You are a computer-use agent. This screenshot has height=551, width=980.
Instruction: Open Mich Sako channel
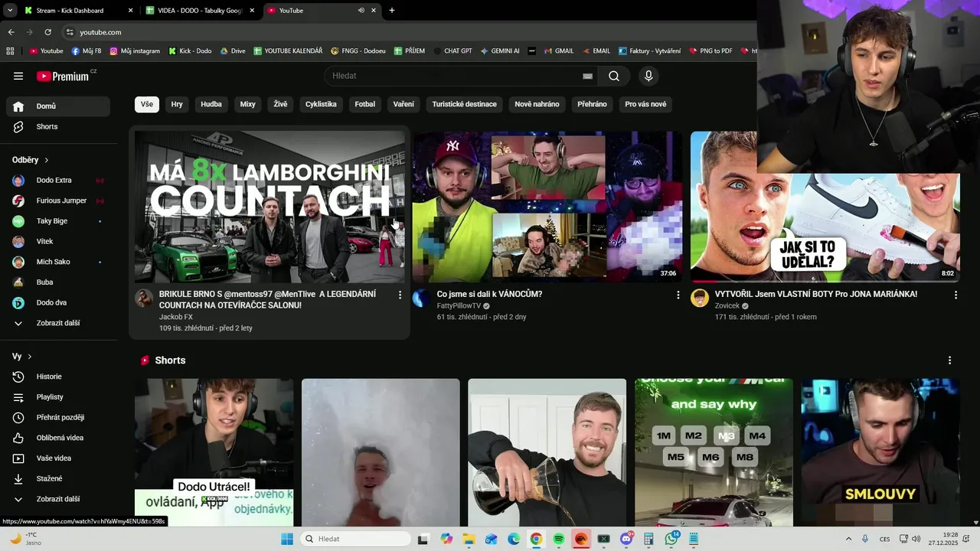[x=58, y=262]
